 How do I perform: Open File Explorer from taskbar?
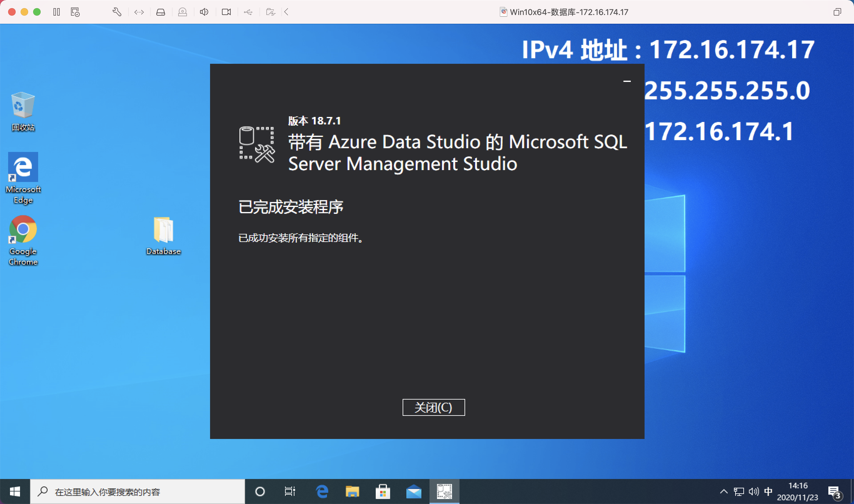pos(352,491)
